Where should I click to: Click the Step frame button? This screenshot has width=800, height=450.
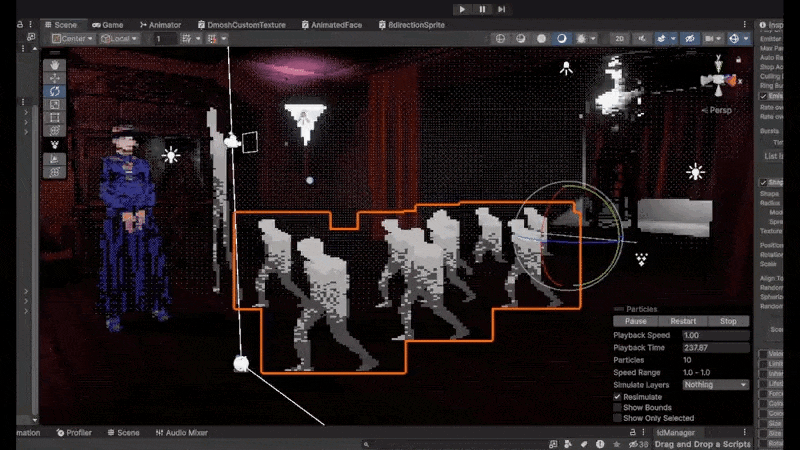[x=502, y=9]
